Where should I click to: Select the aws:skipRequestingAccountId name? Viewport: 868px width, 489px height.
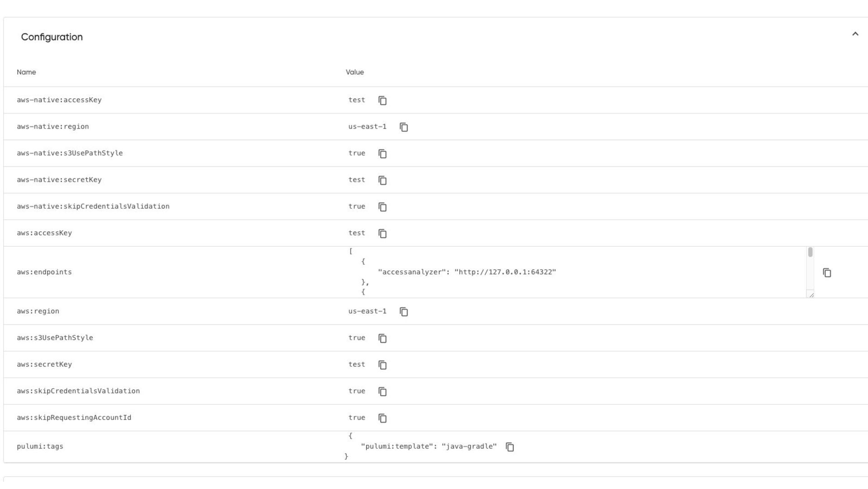pos(74,417)
